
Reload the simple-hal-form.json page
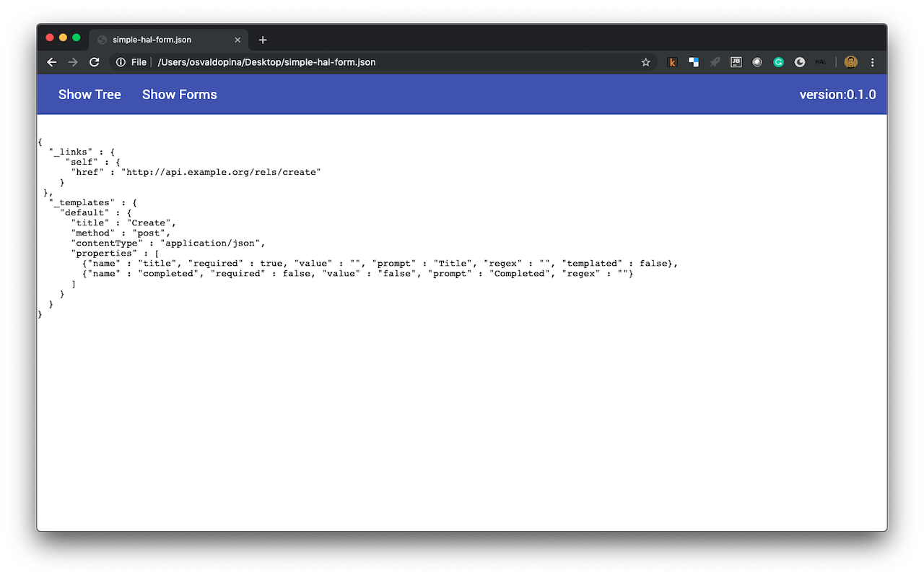[94, 62]
